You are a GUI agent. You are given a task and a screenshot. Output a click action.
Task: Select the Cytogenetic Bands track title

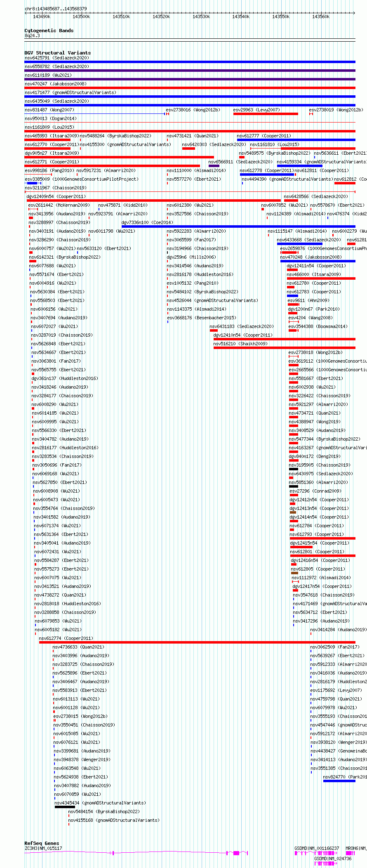point(49,31)
